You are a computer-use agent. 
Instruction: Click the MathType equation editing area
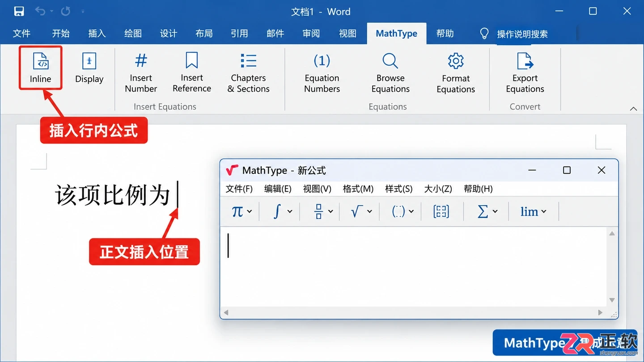tap(414, 267)
